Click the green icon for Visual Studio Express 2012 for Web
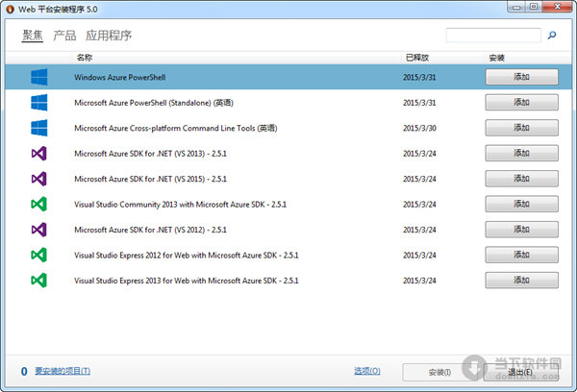This screenshot has width=577, height=392. pos(39,255)
